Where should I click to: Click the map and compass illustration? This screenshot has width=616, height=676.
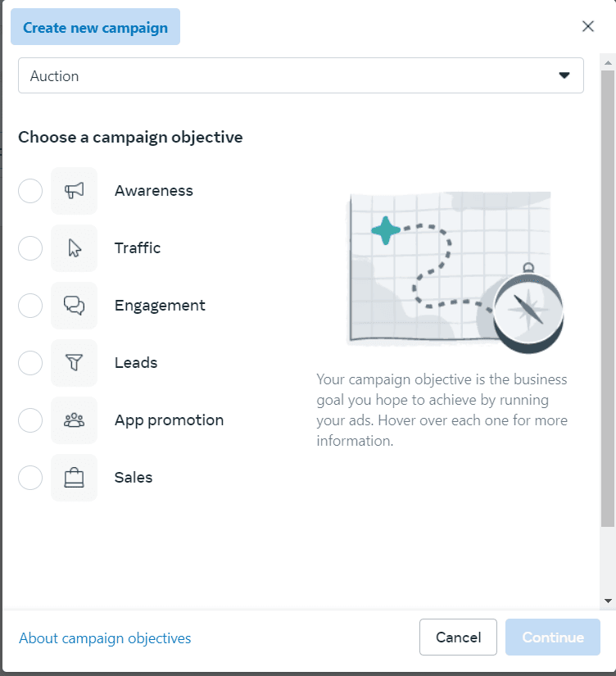coord(455,272)
